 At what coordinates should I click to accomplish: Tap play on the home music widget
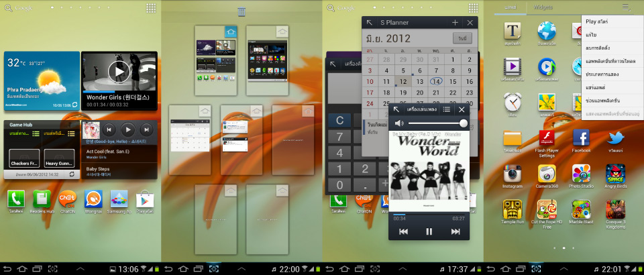(x=127, y=129)
